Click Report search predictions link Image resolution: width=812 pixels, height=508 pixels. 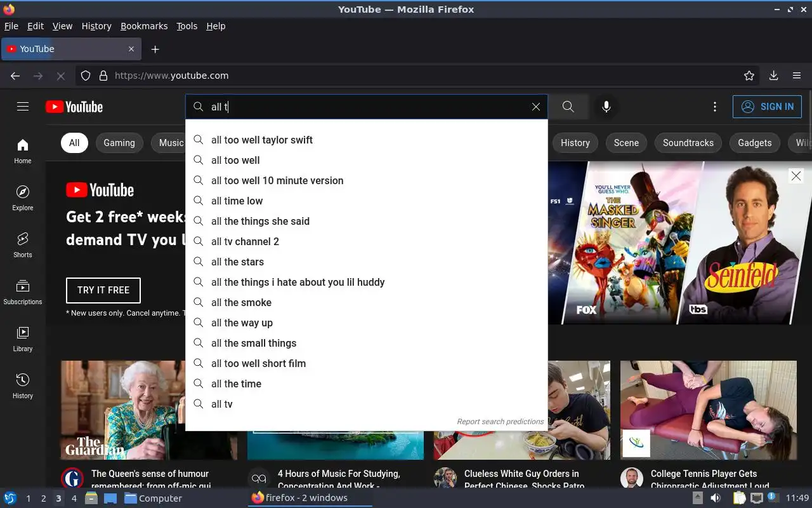point(500,422)
